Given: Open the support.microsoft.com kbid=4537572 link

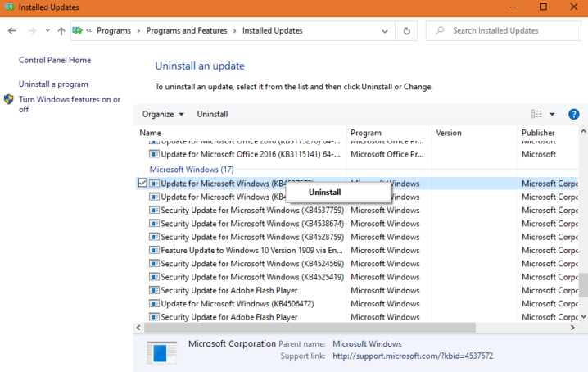Looking at the screenshot, I should pos(413,356).
